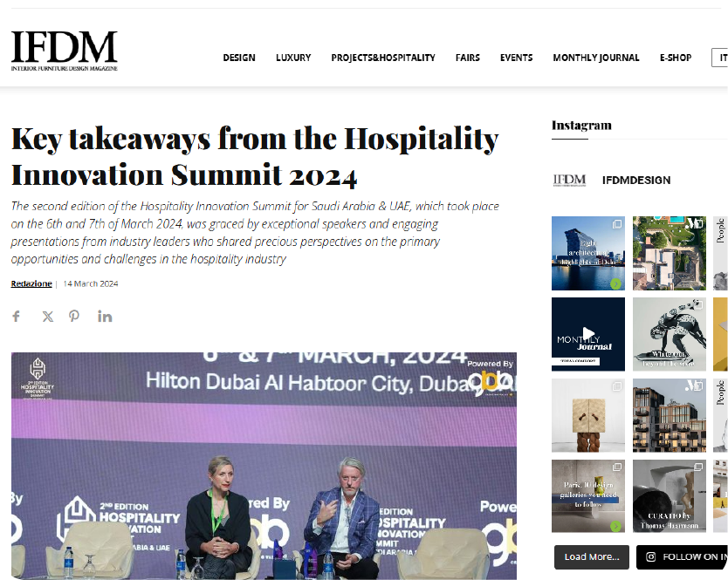Open the Hospitality Summit panel photo

point(264,466)
